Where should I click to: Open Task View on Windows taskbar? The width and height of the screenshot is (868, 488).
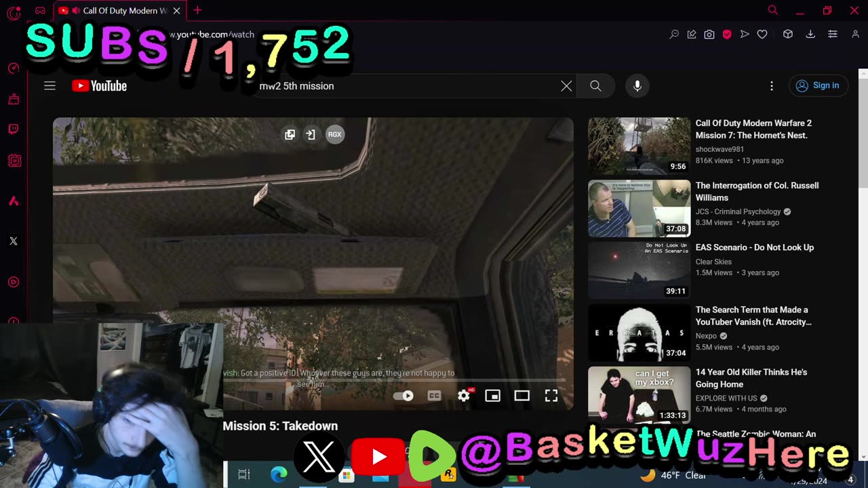pos(244,474)
